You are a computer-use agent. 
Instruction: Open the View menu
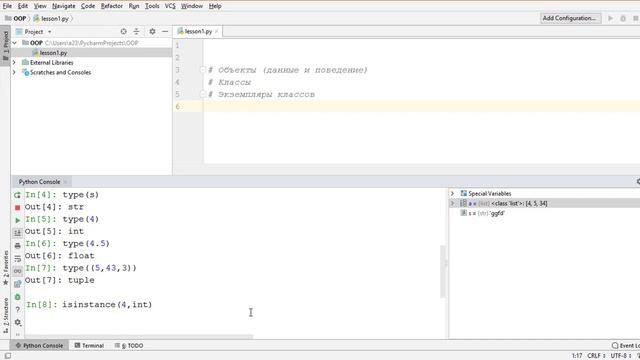[x=40, y=6]
